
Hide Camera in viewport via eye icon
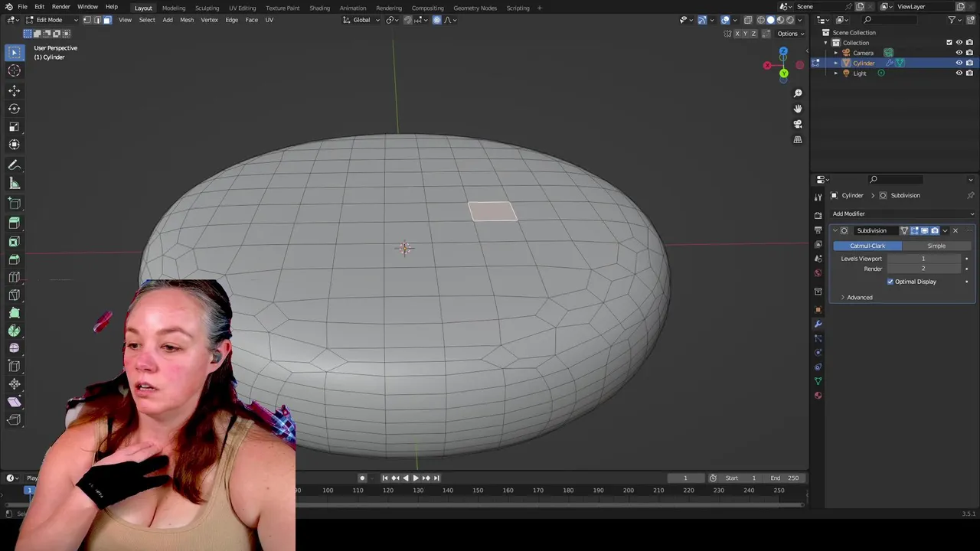click(959, 53)
